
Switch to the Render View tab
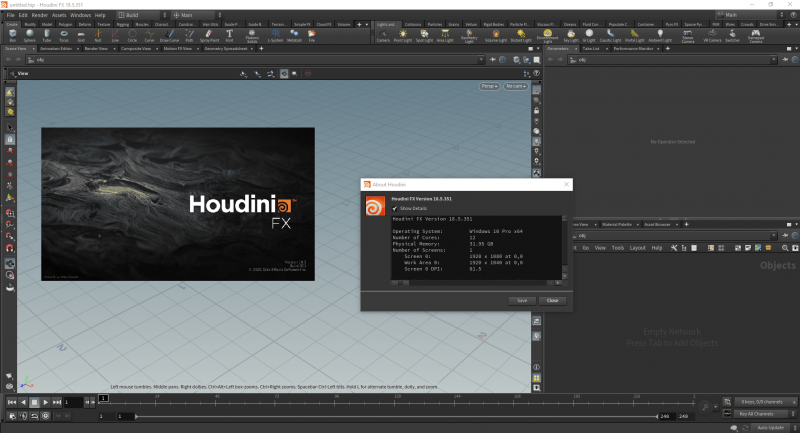(x=96, y=48)
